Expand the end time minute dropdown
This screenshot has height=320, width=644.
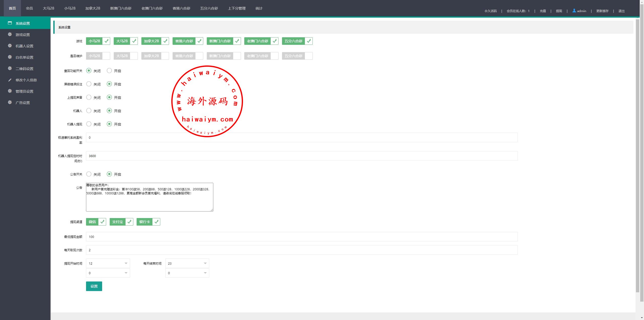(x=187, y=273)
